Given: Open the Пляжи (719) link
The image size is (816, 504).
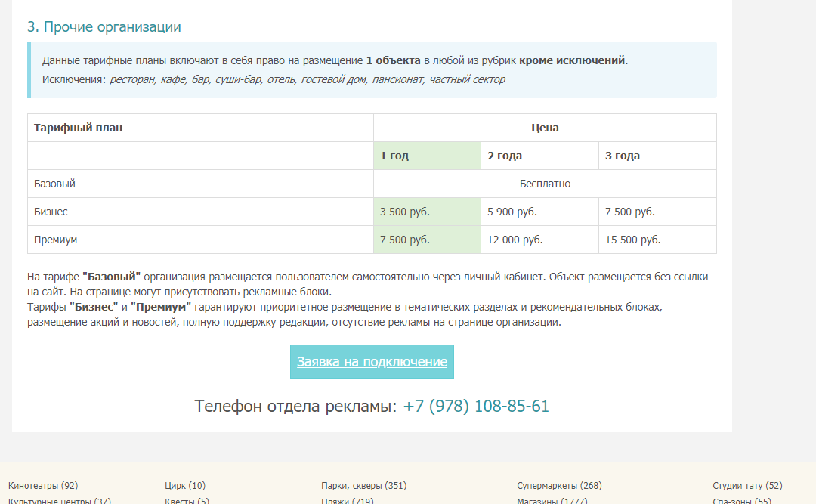Looking at the screenshot, I should click(x=347, y=500).
